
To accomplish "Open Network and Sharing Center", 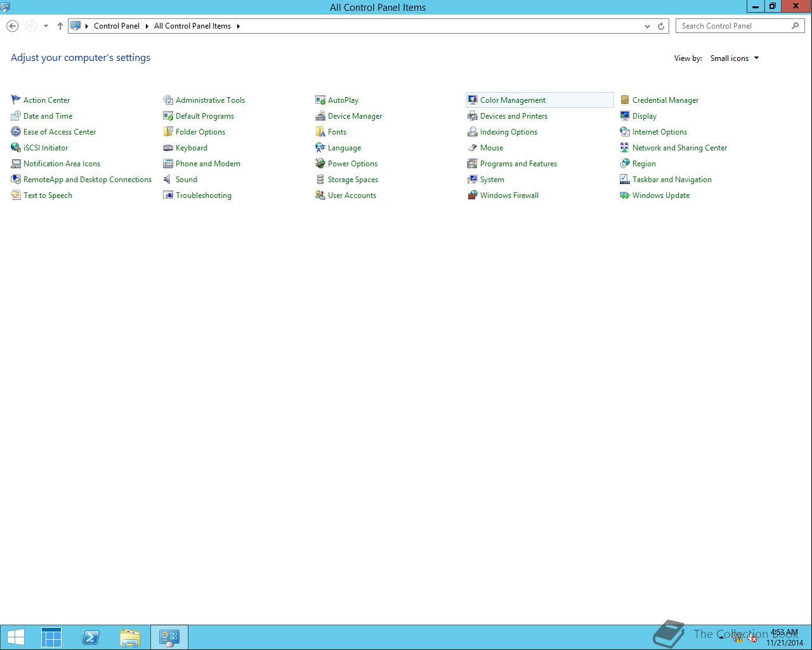I will click(679, 148).
